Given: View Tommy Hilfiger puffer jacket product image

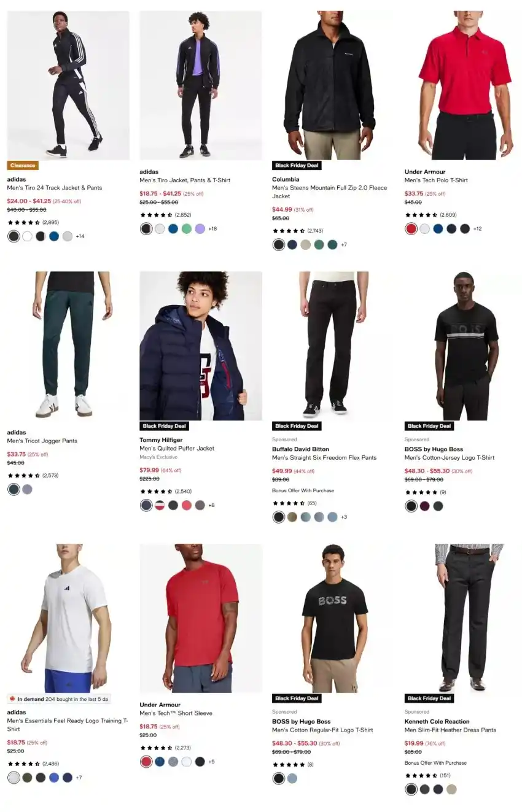Looking at the screenshot, I should pos(201,346).
